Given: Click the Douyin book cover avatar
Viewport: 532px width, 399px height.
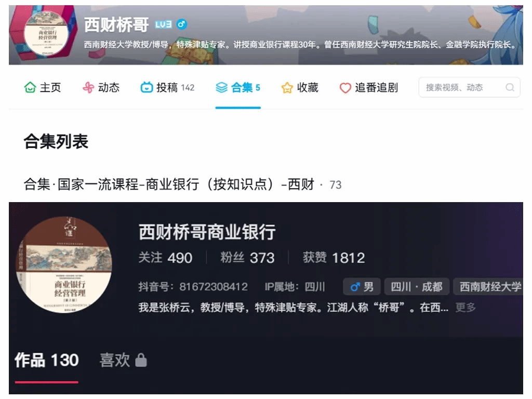Looking at the screenshot, I should click(64, 264).
